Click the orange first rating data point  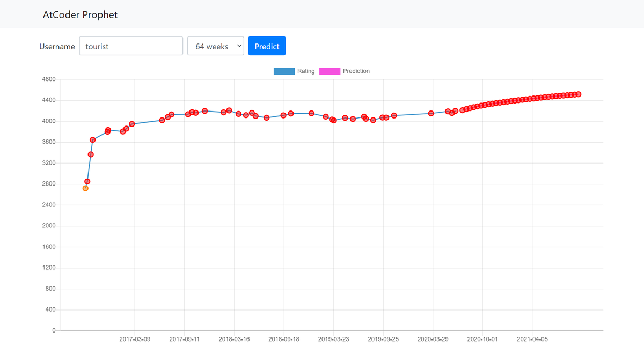(85, 188)
